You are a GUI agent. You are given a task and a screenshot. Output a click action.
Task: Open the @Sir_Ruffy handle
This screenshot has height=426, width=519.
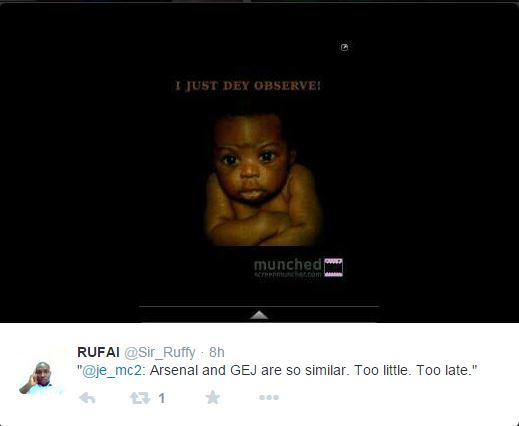click(160, 353)
